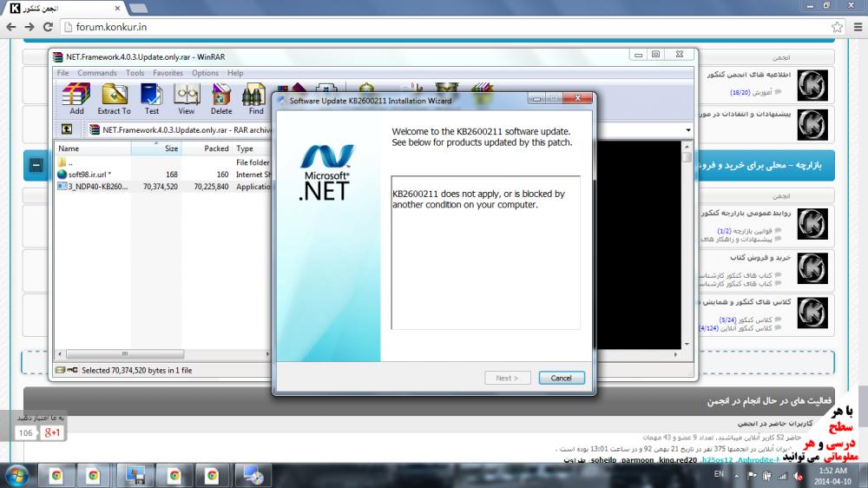Click the volume icon in system tray
The image size is (868, 488).
tap(799, 476)
